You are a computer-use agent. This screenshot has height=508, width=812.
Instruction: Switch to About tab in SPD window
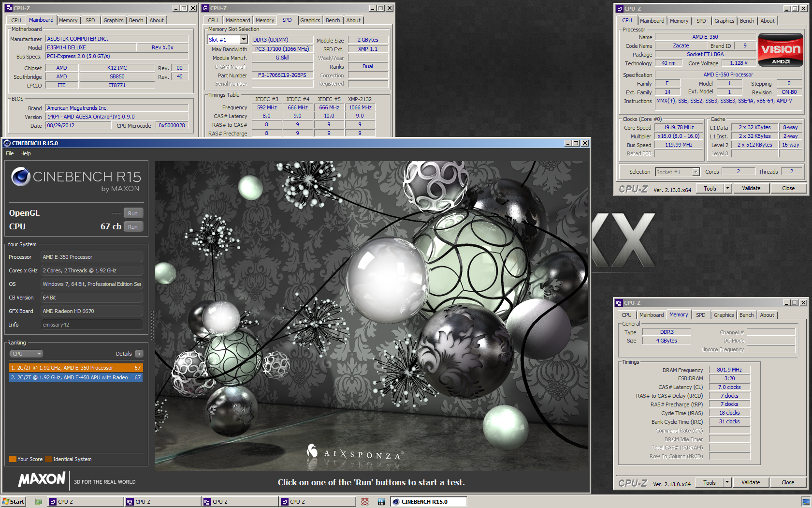coord(353,20)
